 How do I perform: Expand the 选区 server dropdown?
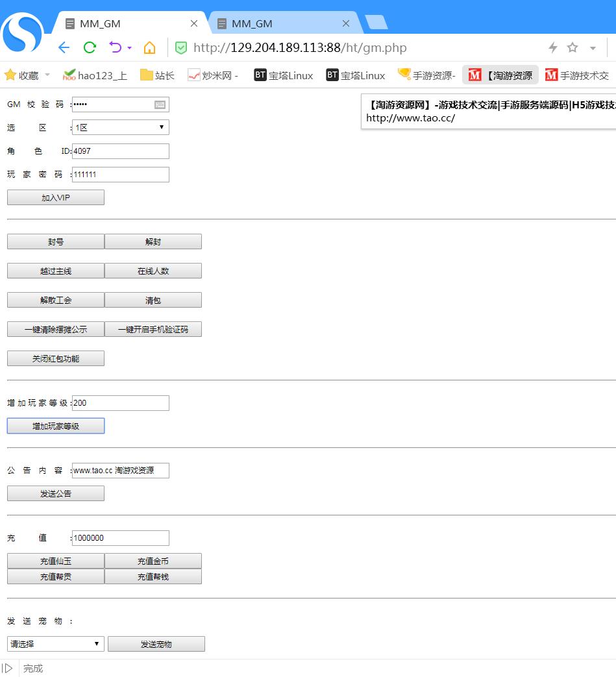pyautogui.click(x=121, y=127)
